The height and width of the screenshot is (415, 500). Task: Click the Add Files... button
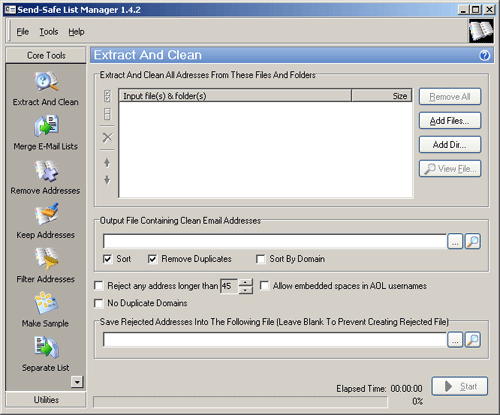click(x=450, y=121)
